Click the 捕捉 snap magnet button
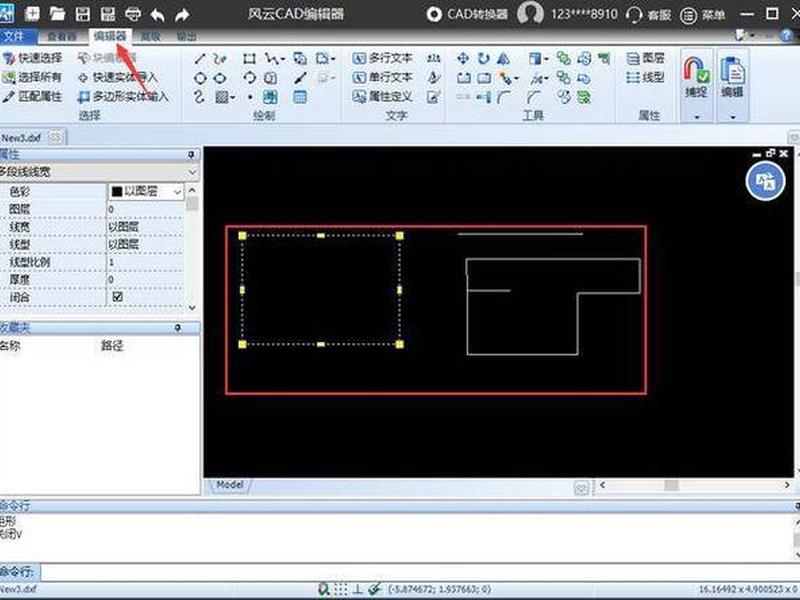Screen dimensions: 800x600 tap(696, 78)
